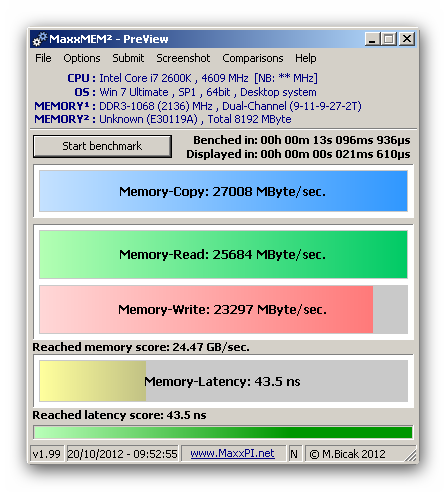Minimize the MaxxMEM window

[x=372, y=39]
